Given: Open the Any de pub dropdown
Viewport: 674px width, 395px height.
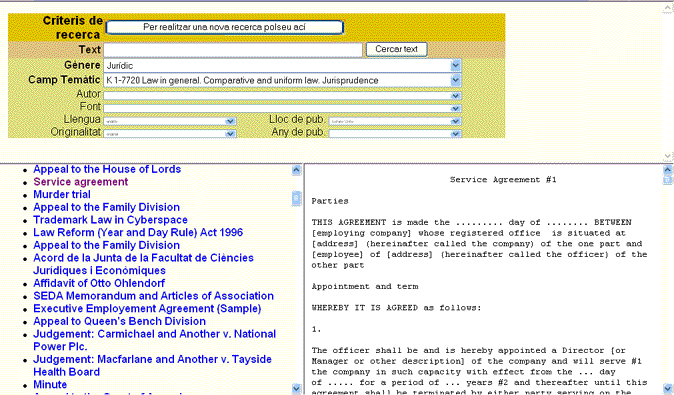Looking at the screenshot, I should (x=395, y=134).
